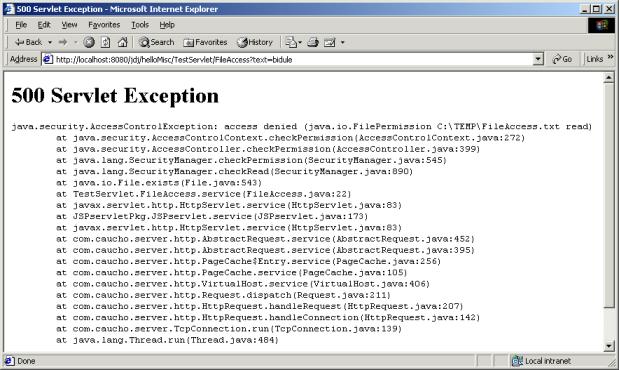
Task: Open the Favorites toolbar button
Action: [205, 42]
